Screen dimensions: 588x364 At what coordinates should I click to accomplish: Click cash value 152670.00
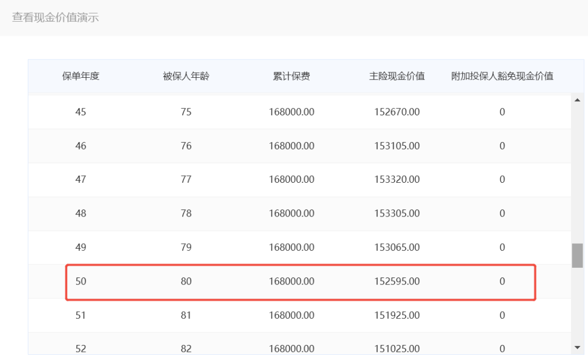click(x=397, y=112)
